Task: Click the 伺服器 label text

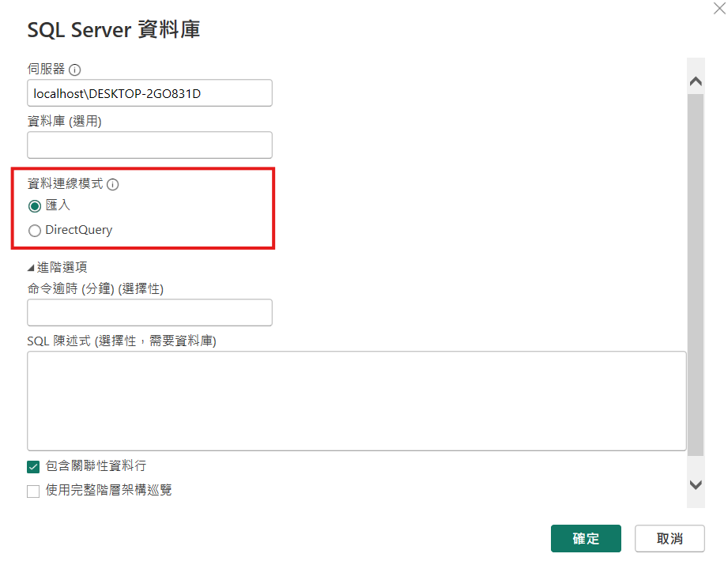Action: point(46,69)
